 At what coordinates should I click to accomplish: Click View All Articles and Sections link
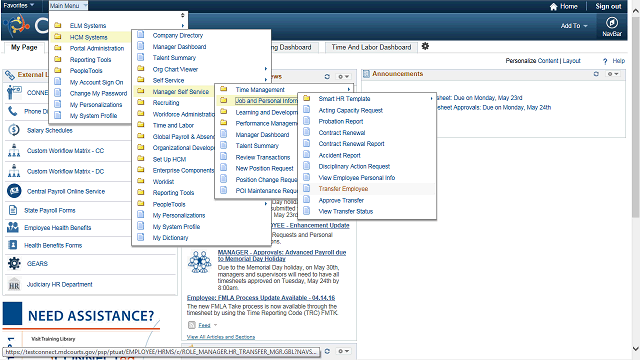click(221, 337)
